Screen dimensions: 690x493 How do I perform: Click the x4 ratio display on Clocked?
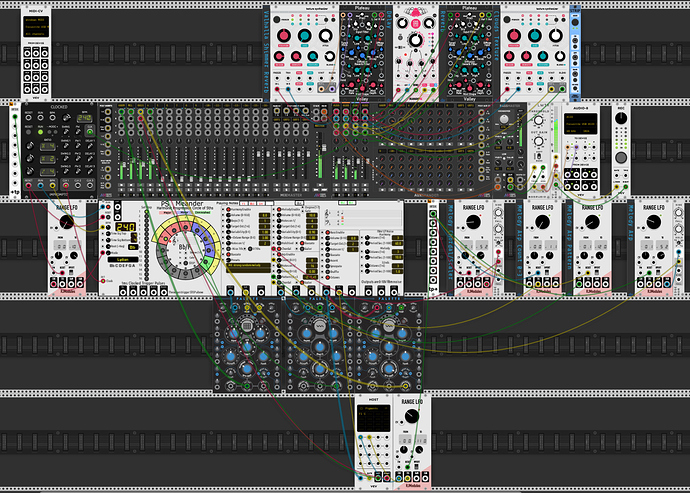[x=48, y=146]
